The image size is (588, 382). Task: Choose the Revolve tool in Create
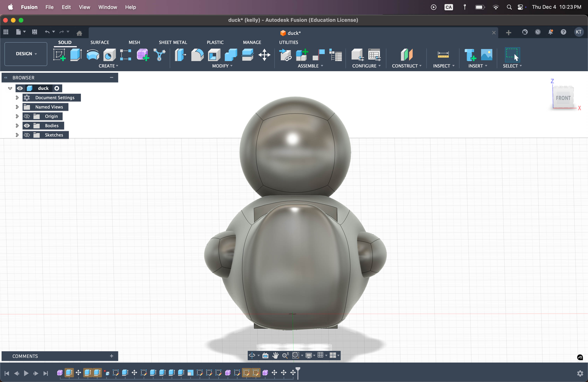93,55
